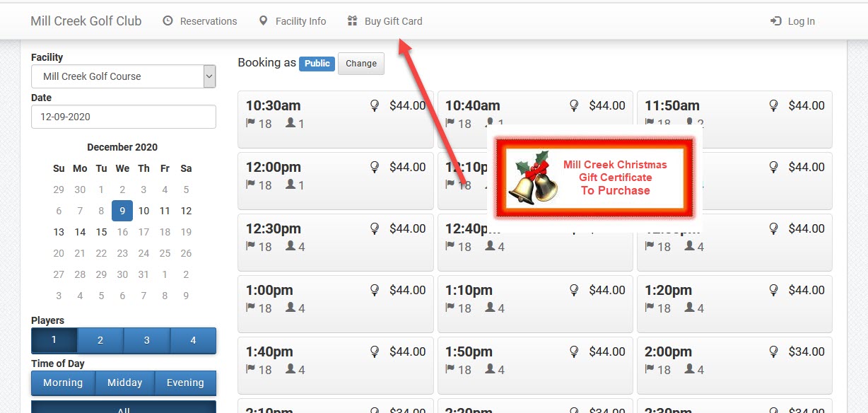Click the map pin Facility Info icon
868x413 pixels.
264,21
